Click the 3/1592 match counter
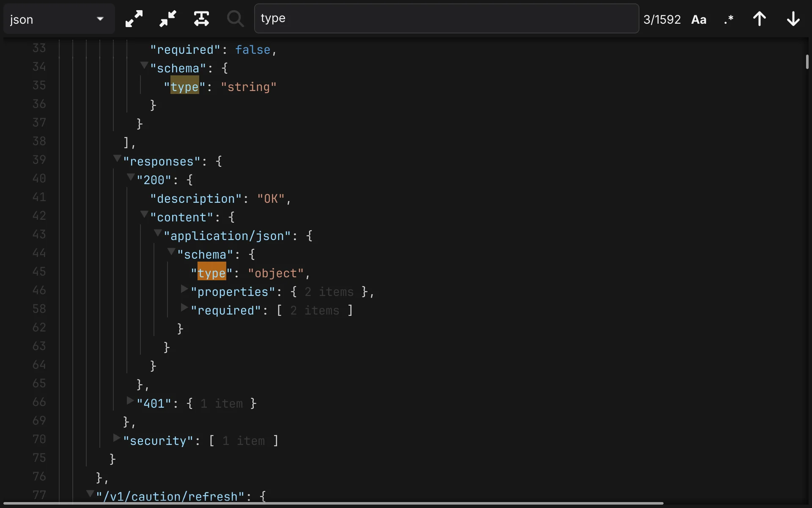 click(662, 19)
